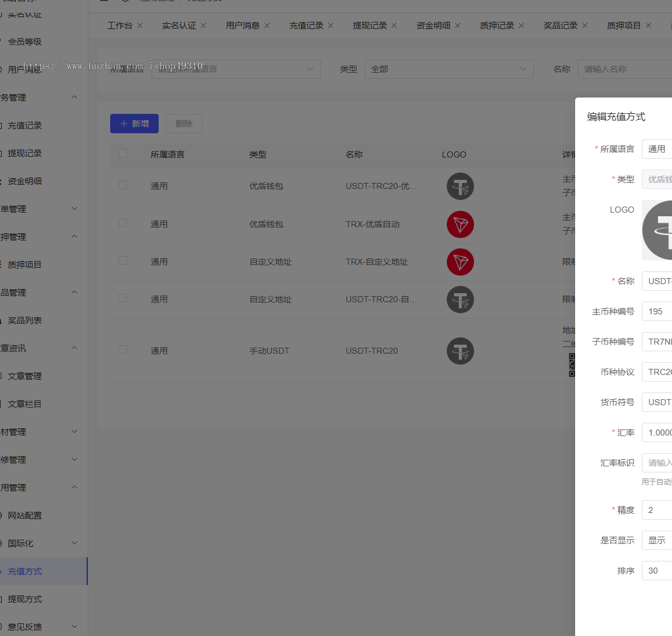
Task: Click the logo in the USDT-TRC20-优 row
Action: tap(460, 186)
